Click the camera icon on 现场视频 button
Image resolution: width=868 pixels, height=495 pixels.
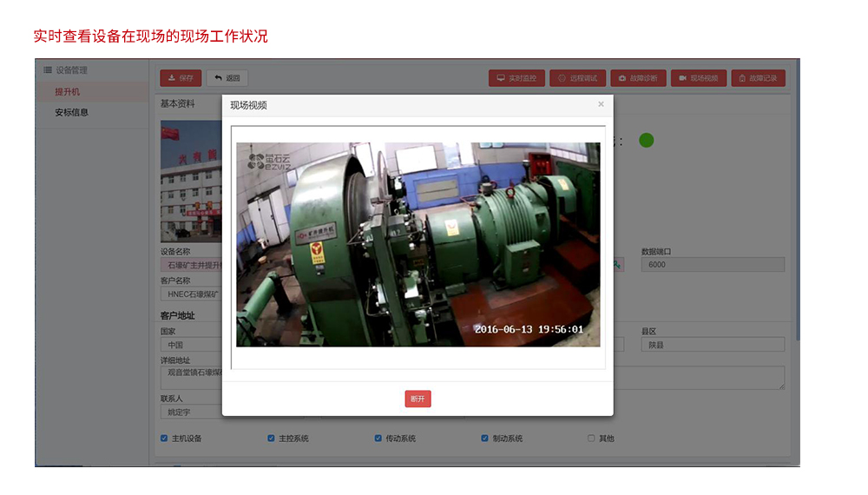tap(682, 78)
